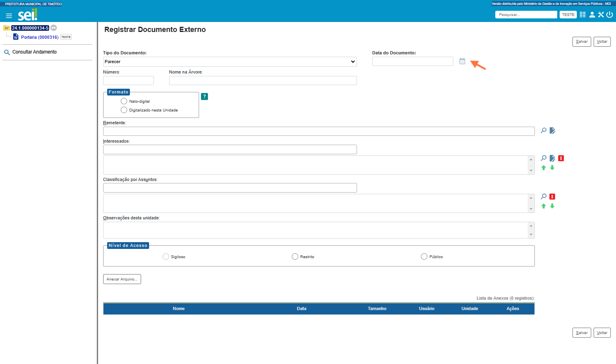Viewport: 616px width, 364px height.
Task: Focus the Data do Documento field
Action: pyautogui.click(x=413, y=61)
